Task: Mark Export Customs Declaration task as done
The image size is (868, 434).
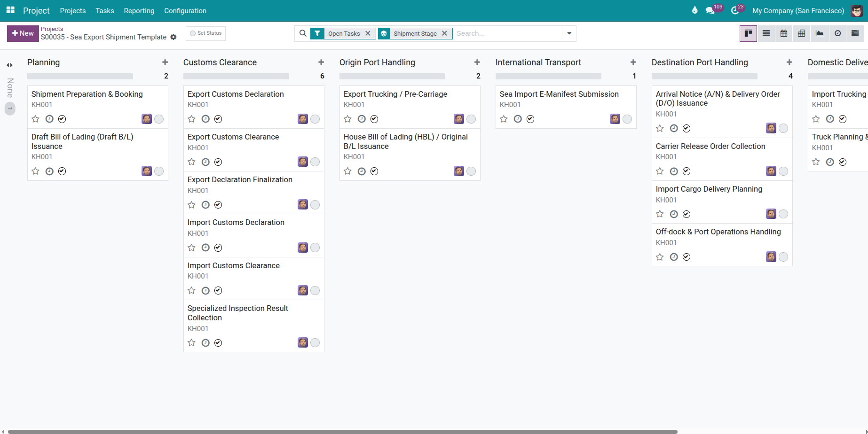Action: coord(218,119)
